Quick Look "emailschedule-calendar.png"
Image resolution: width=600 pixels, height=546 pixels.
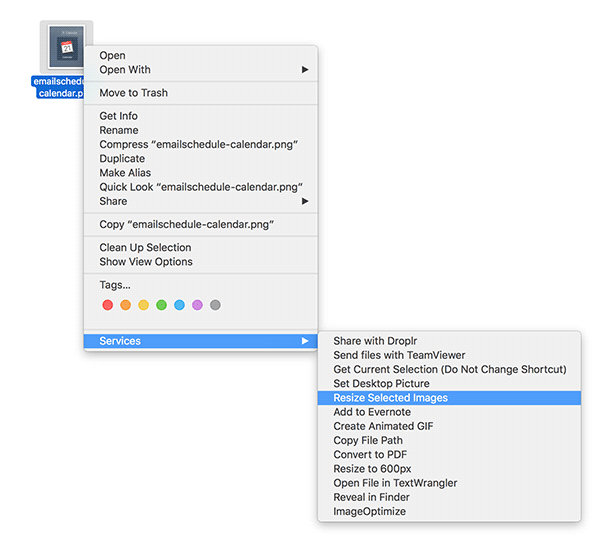(x=201, y=187)
